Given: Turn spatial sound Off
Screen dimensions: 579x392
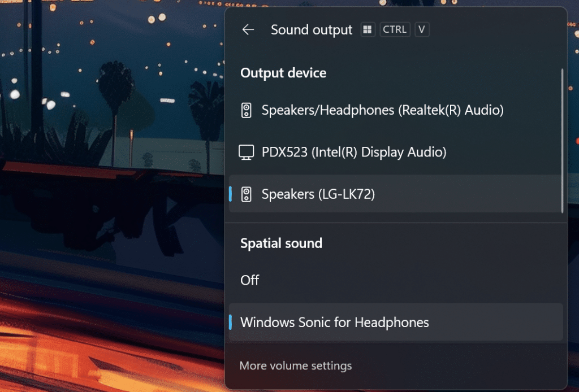Looking at the screenshot, I should pyautogui.click(x=396, y=280).
